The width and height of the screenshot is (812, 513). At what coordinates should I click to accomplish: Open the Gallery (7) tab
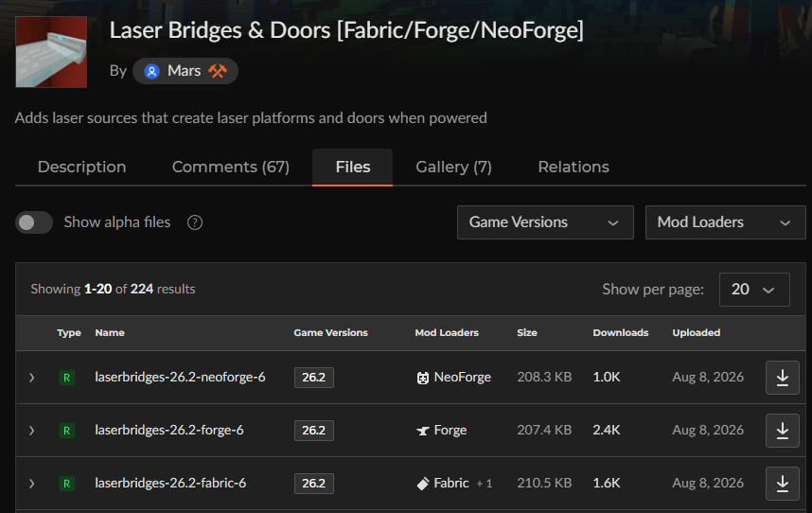453,168
